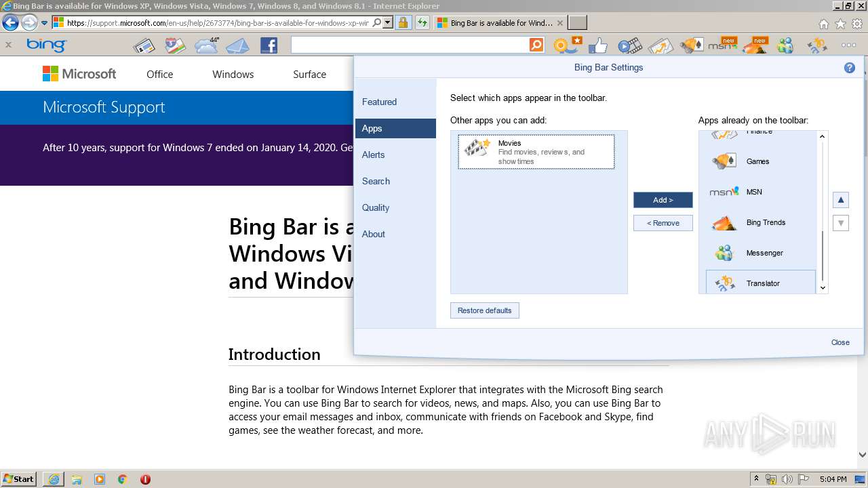Click the thumbs-up Like icon on toolbar

tap(597, 46)
